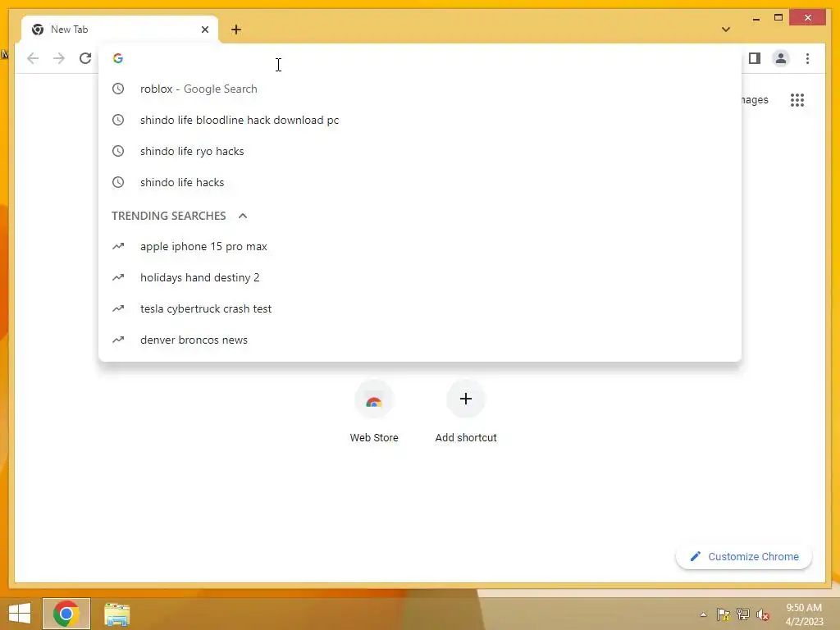This screenshot has width=840, height=630.
Task: Click the Customize Chrome button
Action: tap(743, 557)
